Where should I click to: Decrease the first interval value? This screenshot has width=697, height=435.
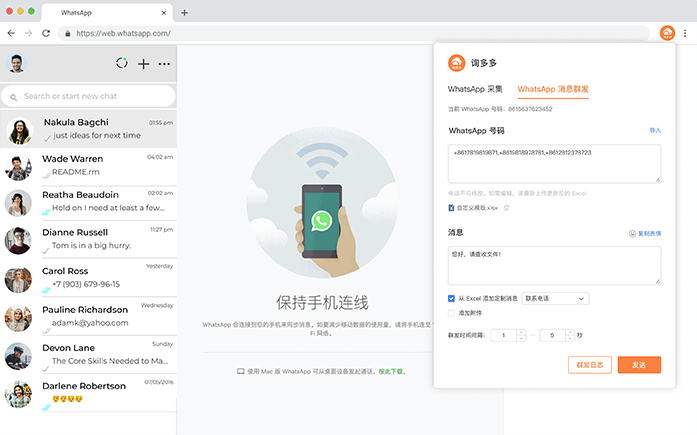(x=521, y=338)
